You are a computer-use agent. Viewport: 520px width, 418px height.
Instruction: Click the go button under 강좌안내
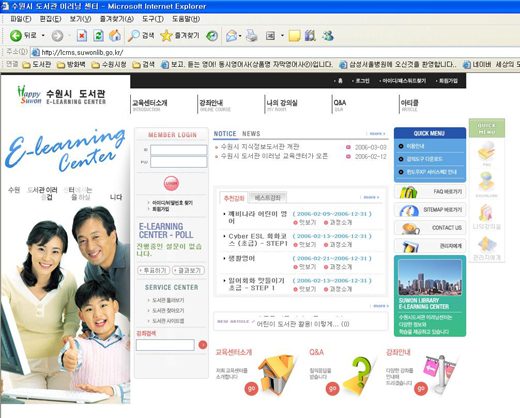click(421, 389)
